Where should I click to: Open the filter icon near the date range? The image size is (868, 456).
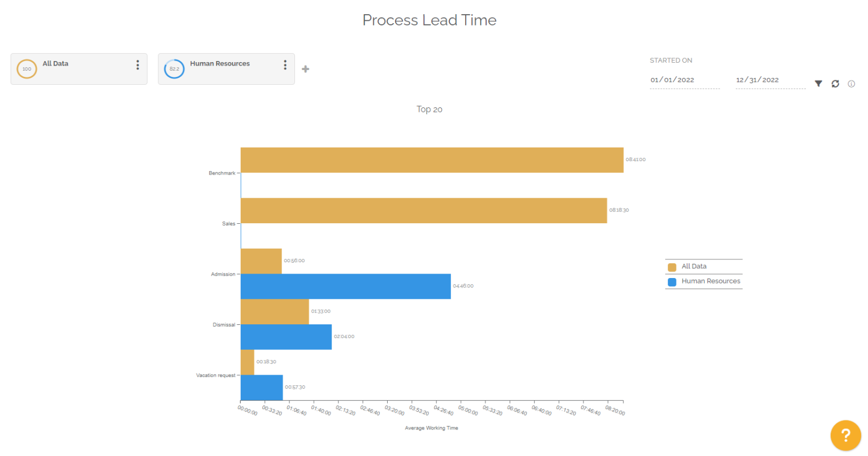tap(818, 83)
